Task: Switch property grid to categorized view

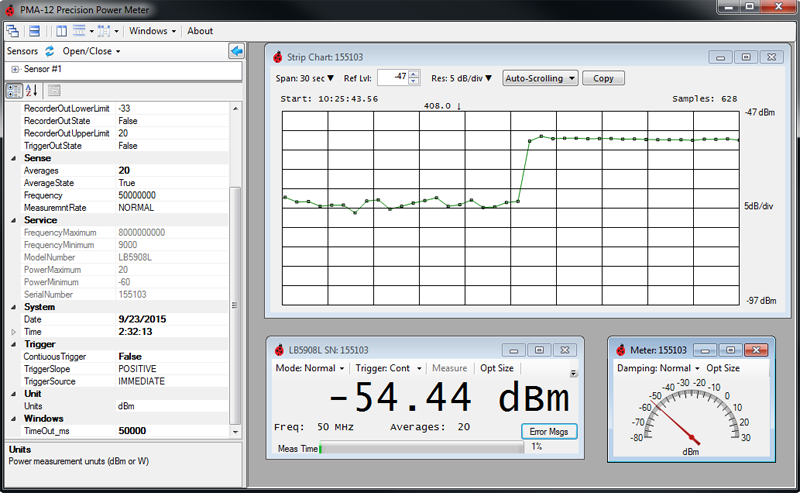Action: [15, 91]
